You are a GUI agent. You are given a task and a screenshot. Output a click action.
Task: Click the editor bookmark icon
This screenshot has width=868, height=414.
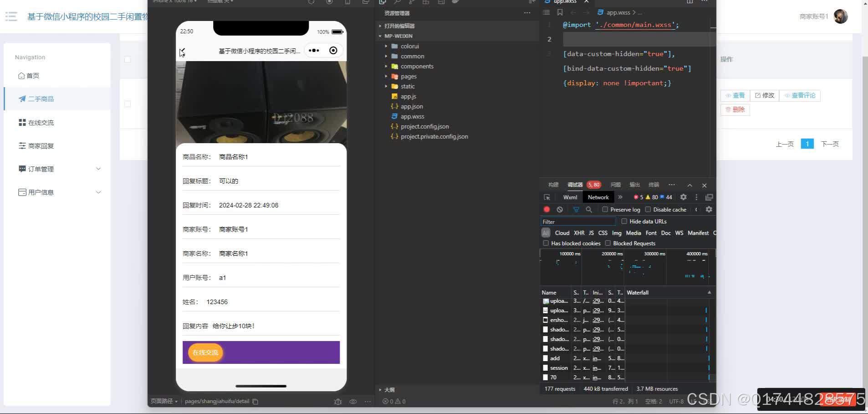560,12
